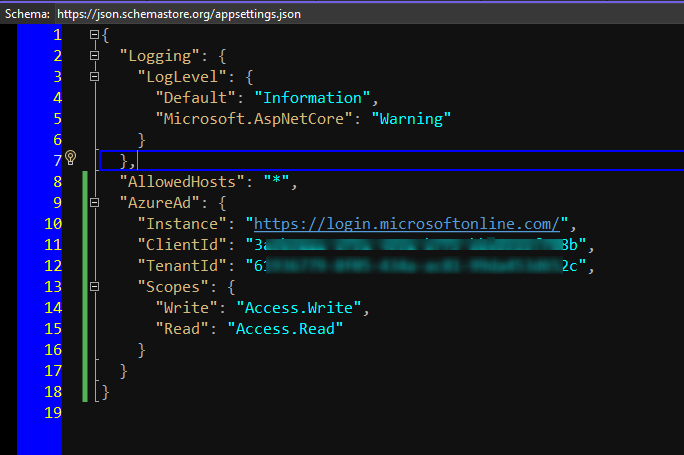
Task: Collapse the "Logging" section
Action: pyautogui.click(x=95, y=56)
